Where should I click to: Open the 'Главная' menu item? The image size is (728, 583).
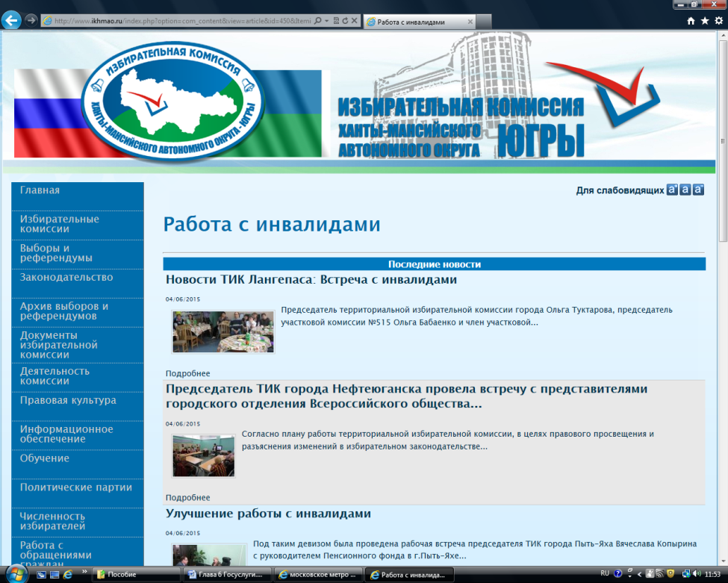[x=78, y=196]
